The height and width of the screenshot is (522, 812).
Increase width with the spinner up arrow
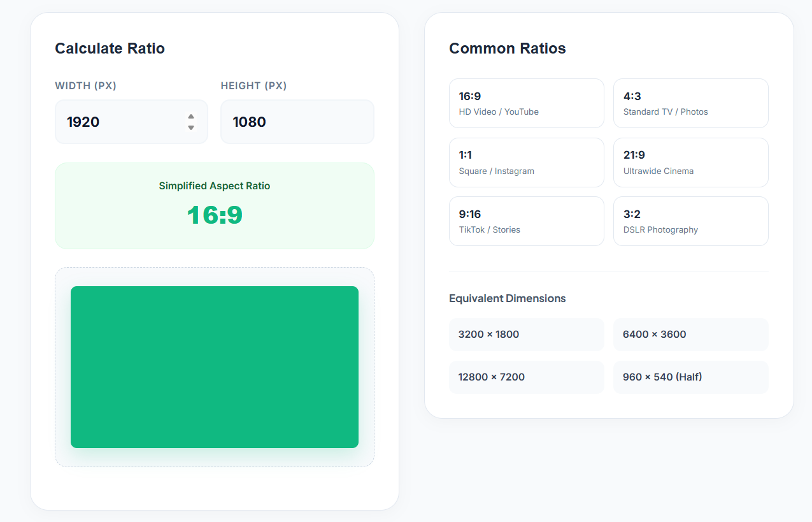pyautogui.click(x=191, y=117)
